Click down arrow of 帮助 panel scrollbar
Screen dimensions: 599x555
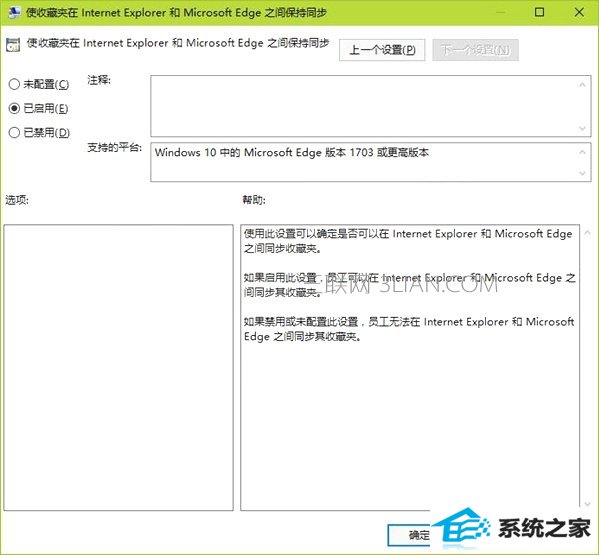tap(588, 504)
